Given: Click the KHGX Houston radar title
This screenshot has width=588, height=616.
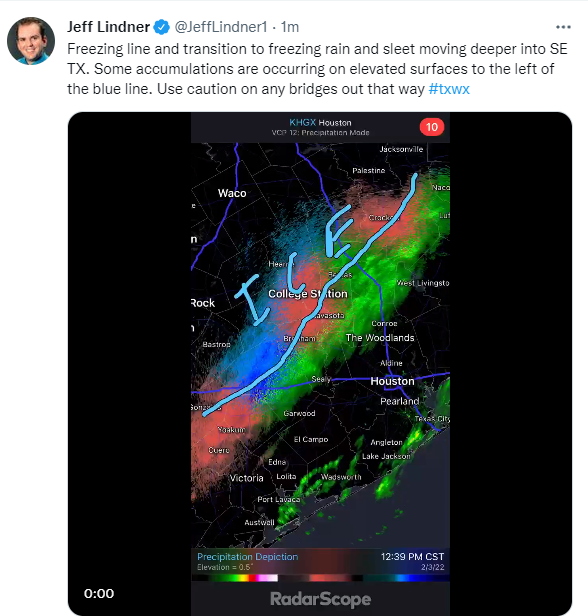Looking at the screenshot, I should (x=320, y=123).
